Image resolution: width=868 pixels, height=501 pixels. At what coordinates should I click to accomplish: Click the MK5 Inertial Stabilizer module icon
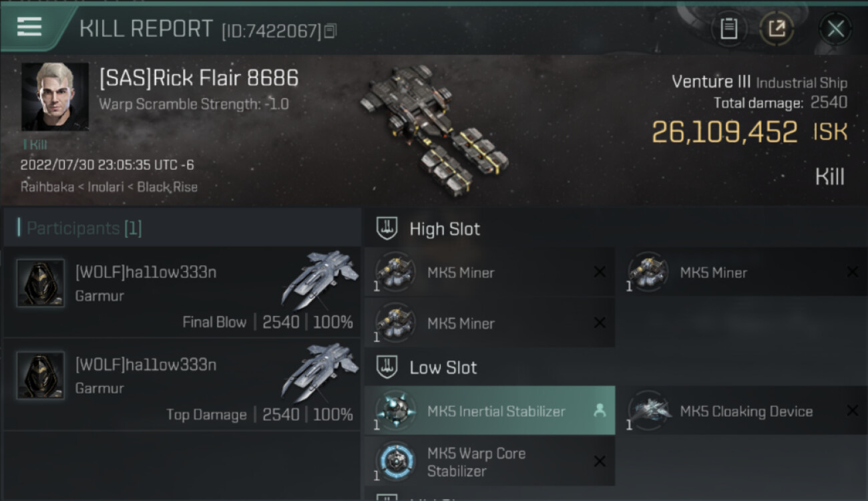tap(395, 410)
